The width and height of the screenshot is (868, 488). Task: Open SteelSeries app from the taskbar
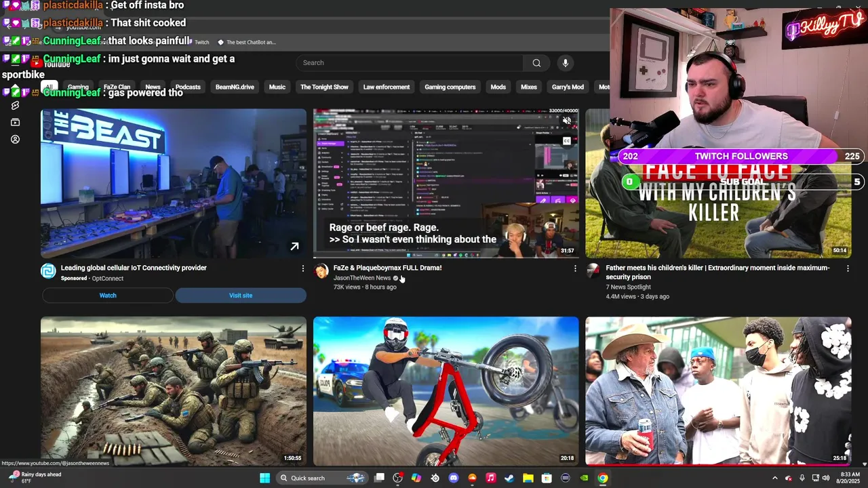coord(435,478)
